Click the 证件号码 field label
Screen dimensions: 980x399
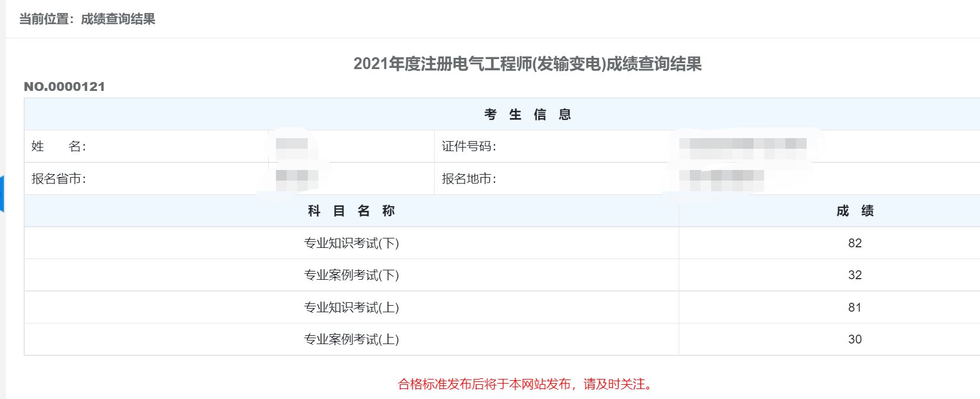point(469,146)
